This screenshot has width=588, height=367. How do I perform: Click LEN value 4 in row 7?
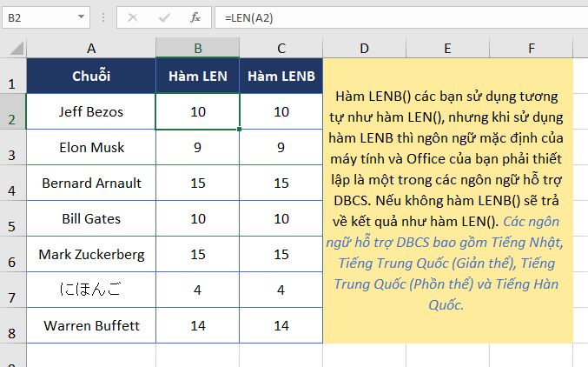pyautogui.click(x=198, y=290)
